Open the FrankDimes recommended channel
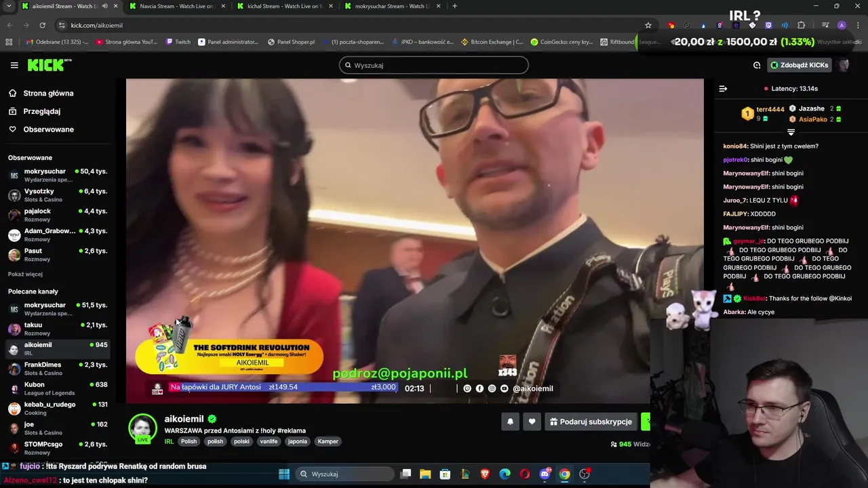 pyautogui.click(x=57, y=368)
